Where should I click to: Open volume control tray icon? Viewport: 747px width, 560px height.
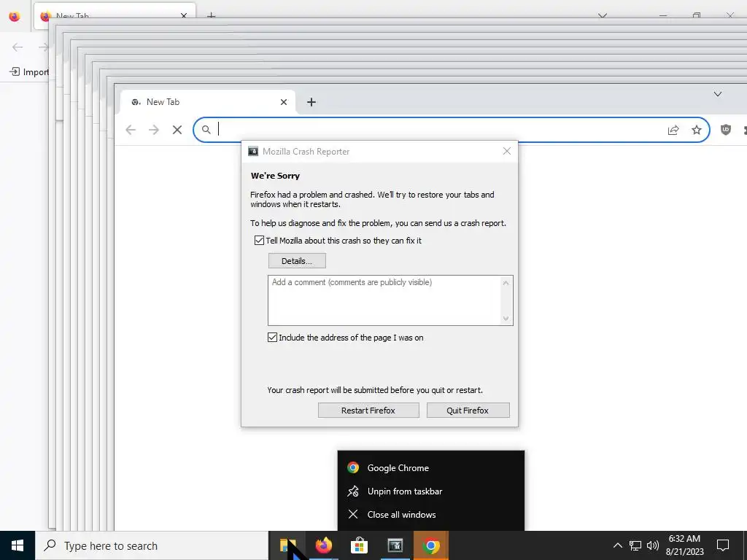(x=652, y=545)
